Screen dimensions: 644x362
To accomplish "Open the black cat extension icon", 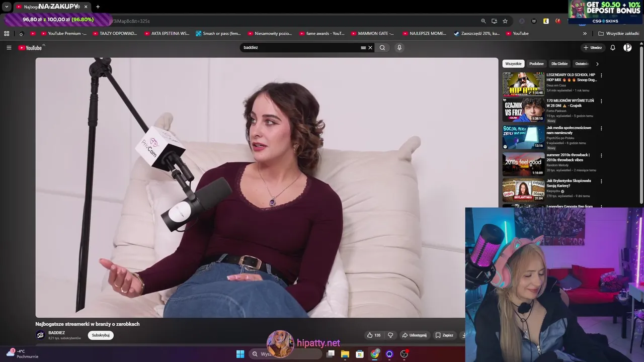I will pyautogui.click(x=534, y=21).
